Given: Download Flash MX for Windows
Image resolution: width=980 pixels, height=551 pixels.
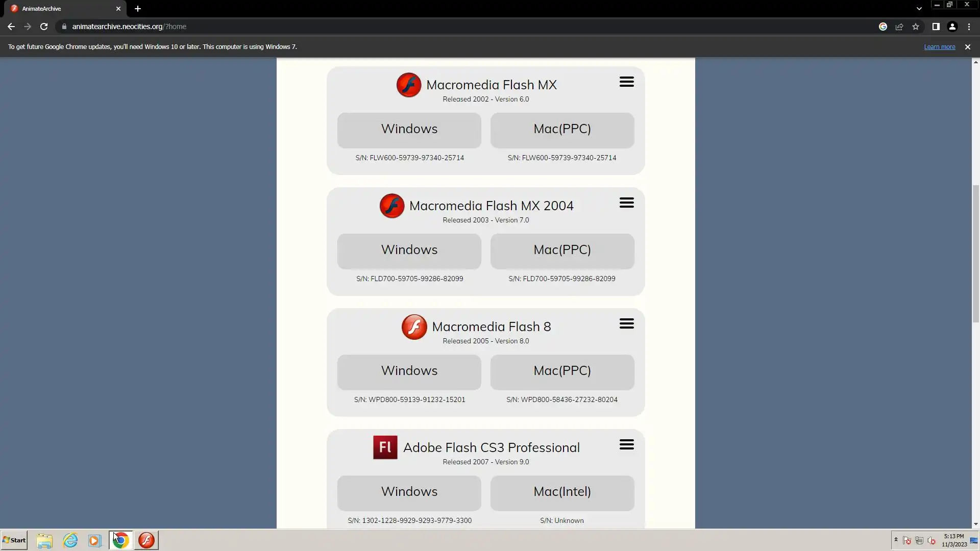Looking at the screenshot, I should [409, 130].
